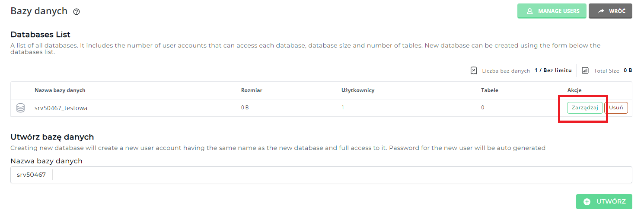Select the srv50467_testowa database name

pos(61,108)
